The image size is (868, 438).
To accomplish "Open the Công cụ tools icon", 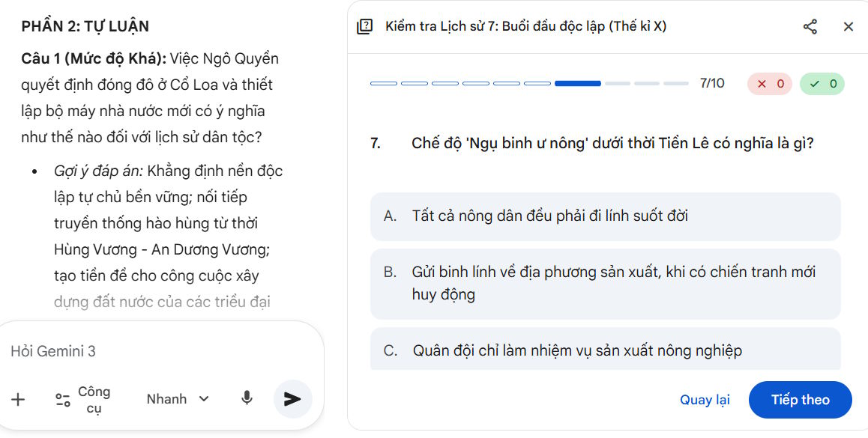I will [x=64, y=398].
